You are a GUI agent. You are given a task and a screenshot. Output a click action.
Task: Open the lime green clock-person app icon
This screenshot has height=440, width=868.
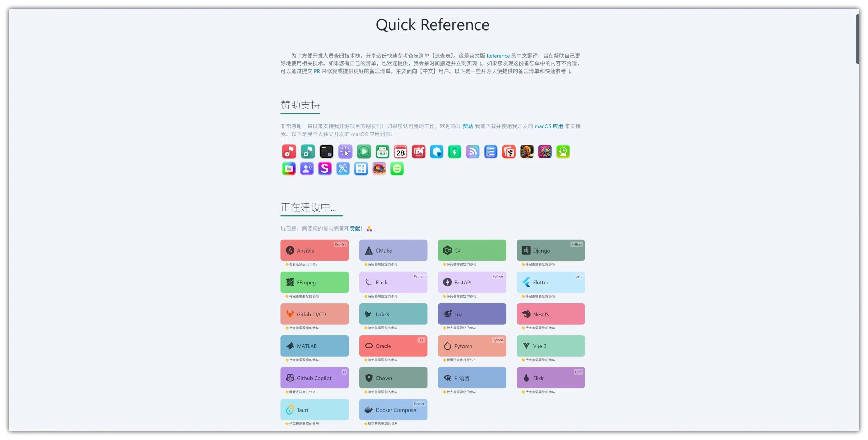pos(563,152)
